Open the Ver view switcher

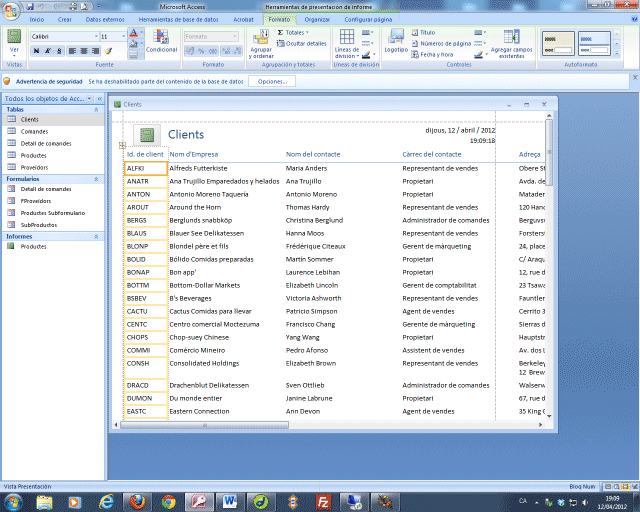pos(14,42)
